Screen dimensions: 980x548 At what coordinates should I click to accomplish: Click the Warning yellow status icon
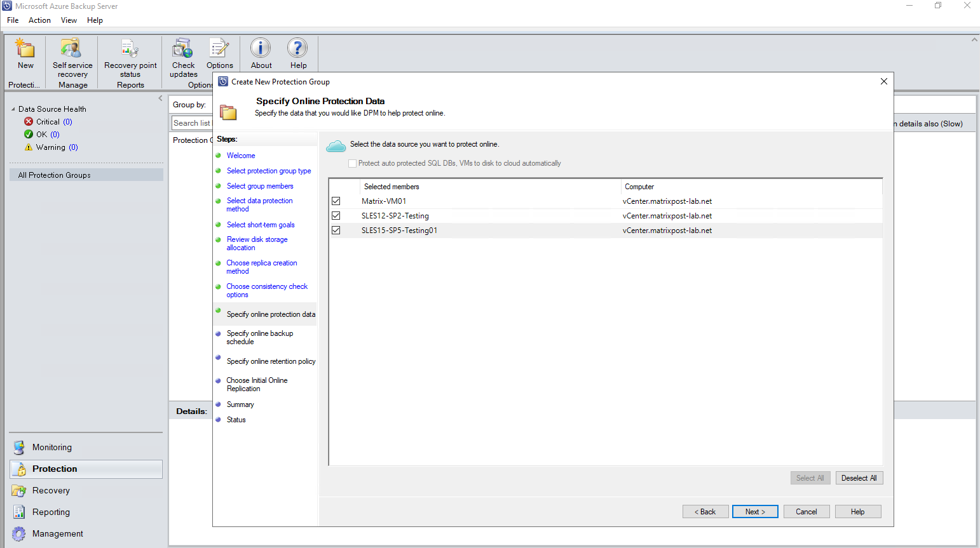tap(29, 147)
